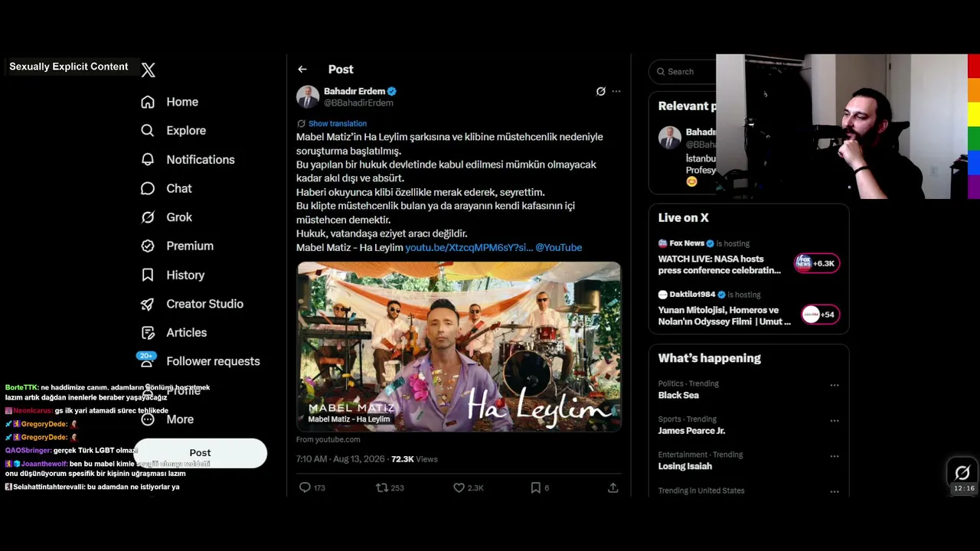Click the avatar under Relevant people

[x=670, y=138]
